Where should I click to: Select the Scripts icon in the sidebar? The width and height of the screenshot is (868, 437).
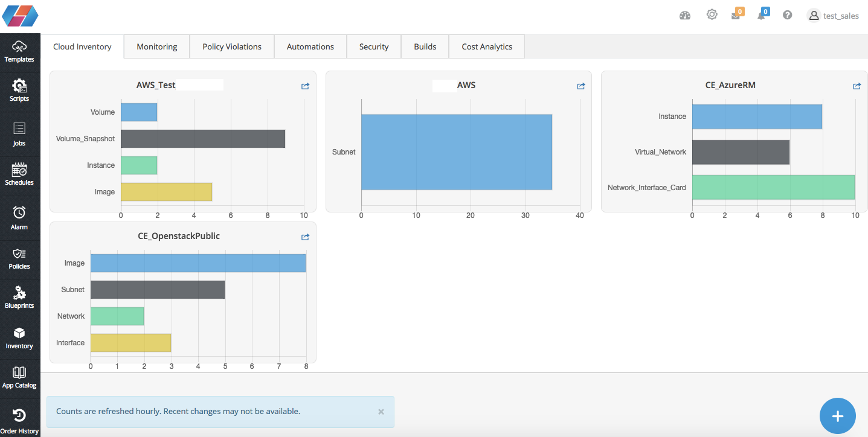tap(20, 91)
